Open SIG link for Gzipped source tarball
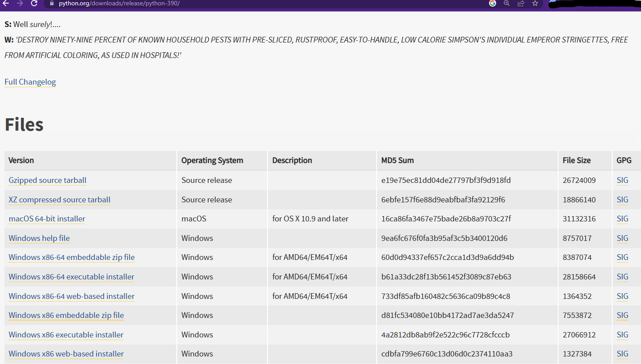This screenshot has width=641, height=364. (x=622, y=180)
